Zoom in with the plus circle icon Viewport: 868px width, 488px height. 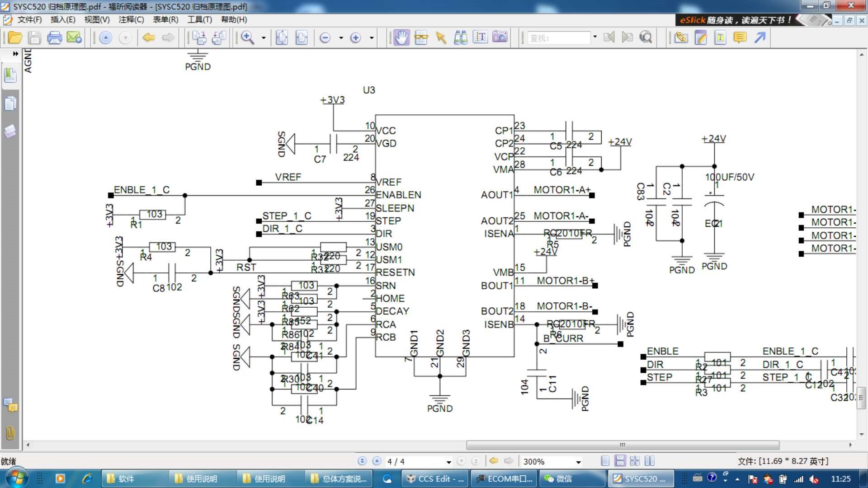pyautogui.click(x=356, y=38)
